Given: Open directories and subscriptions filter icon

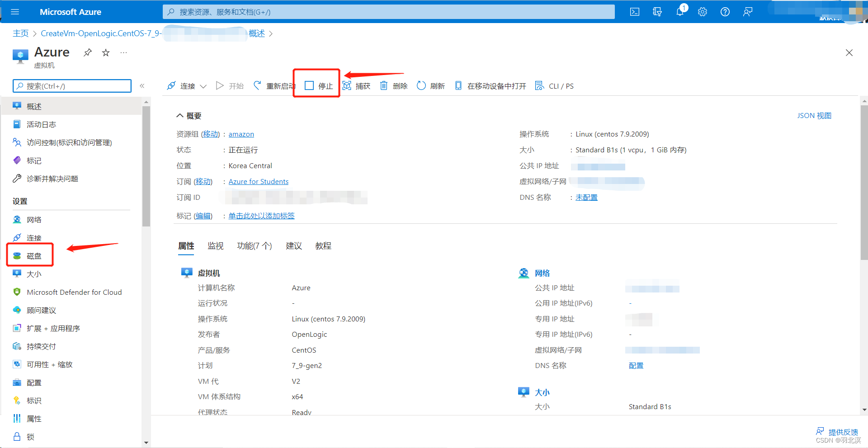Looking at the screenshot, I should (x=657, y=12).
